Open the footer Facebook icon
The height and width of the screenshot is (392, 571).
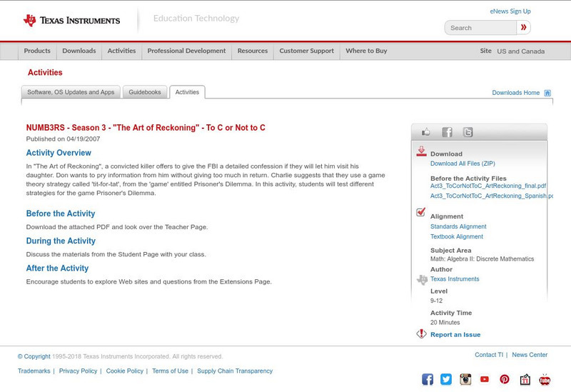pos(428,379)
